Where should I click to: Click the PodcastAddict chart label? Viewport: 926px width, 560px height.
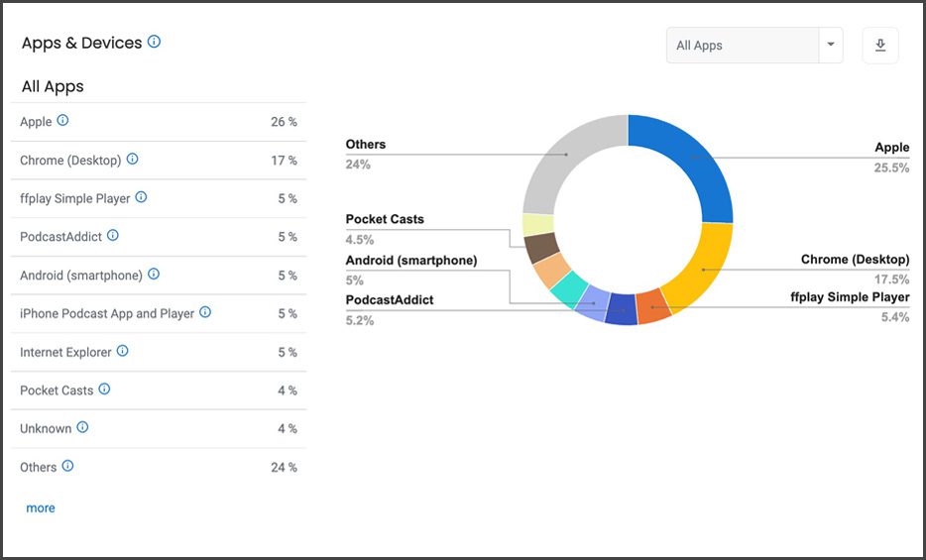pyautogui.click(x=390, y=299)
